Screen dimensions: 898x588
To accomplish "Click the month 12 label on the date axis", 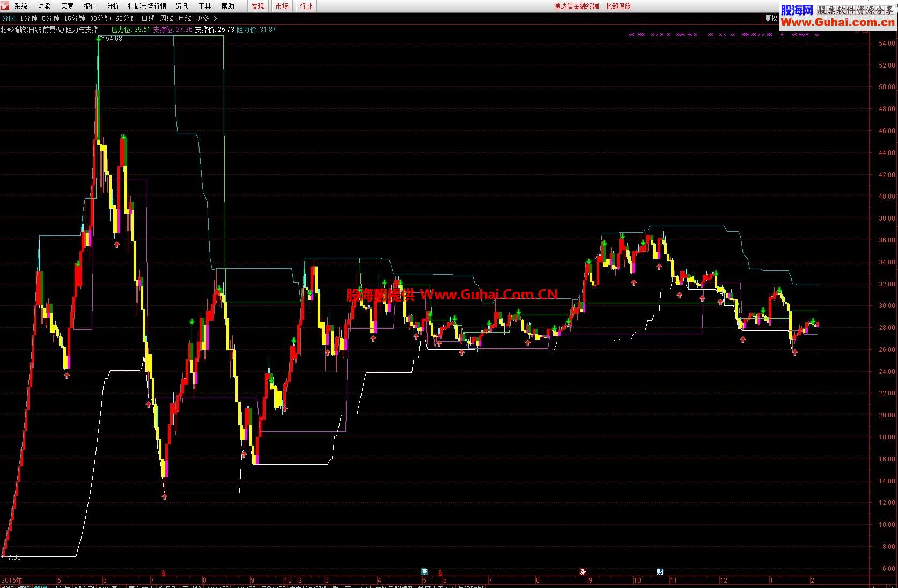I will point(723,580).
